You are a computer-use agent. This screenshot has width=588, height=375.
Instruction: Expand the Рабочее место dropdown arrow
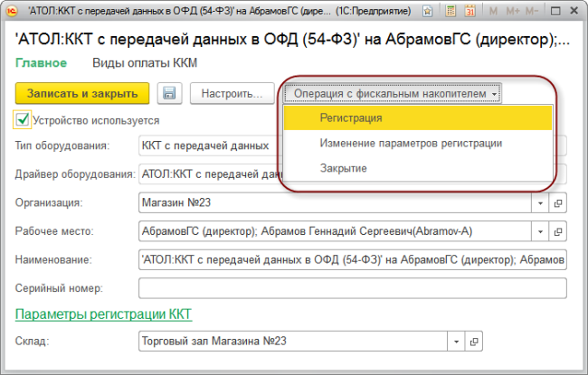tap(540, 231)
